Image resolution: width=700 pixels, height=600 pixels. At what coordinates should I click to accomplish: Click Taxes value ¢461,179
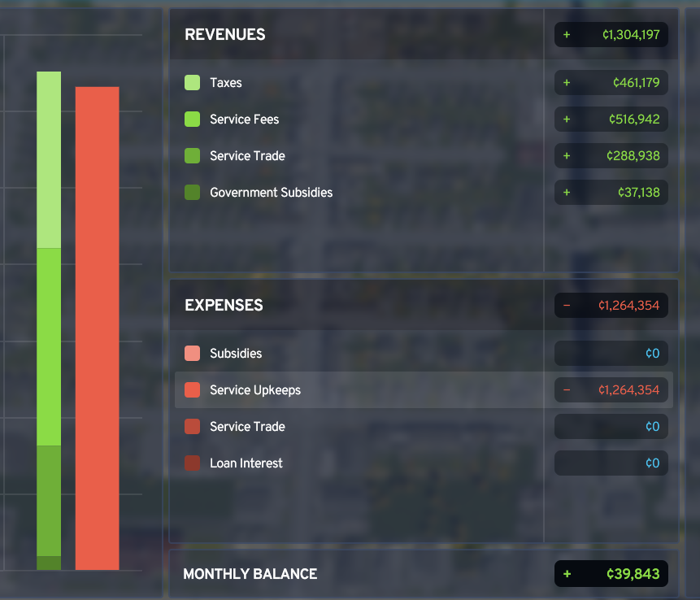click(x=611, y=83)
